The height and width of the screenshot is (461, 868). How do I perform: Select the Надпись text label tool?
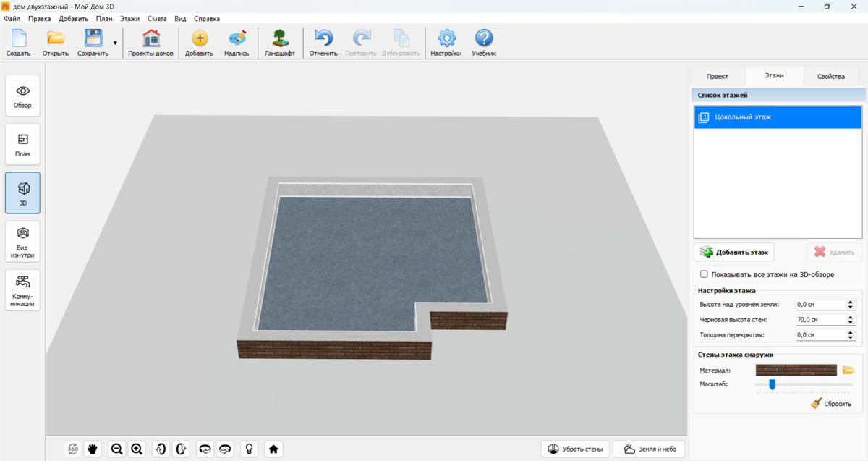tap(237, 43)
